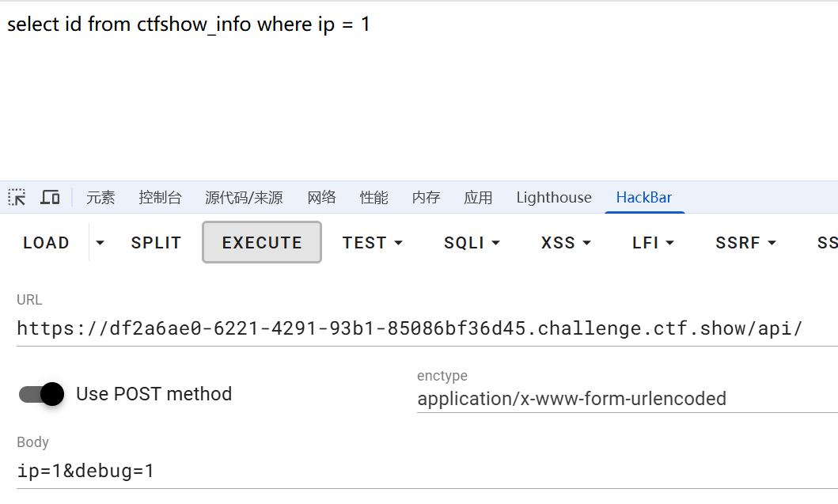Switch to the Lighthouse tab
This screenshot has height=504, width=838.
tap(554, 198)
